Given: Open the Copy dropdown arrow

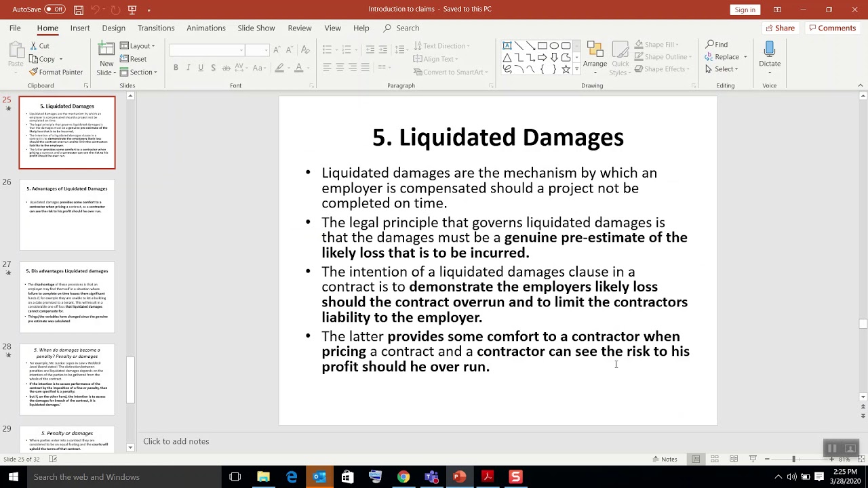Looking at the screenshot, I should click(x=60, y=59).
